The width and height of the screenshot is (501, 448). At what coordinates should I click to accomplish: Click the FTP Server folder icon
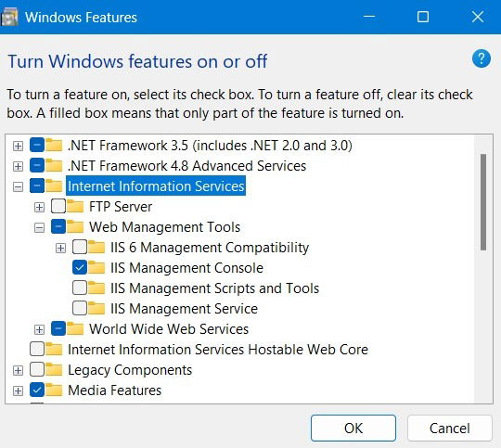point(75,207)
